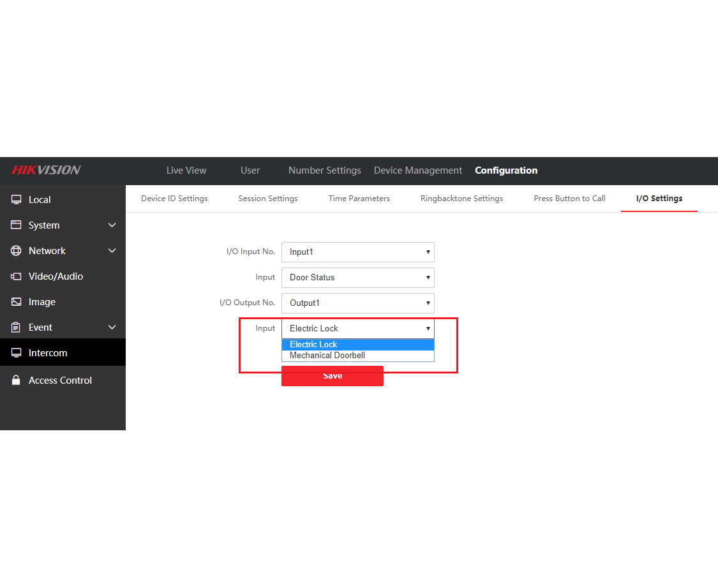The width and height of the screenshot is (718, 588).
Task: Open the I/O Input No. dropdown
Action: coord(357,252)
